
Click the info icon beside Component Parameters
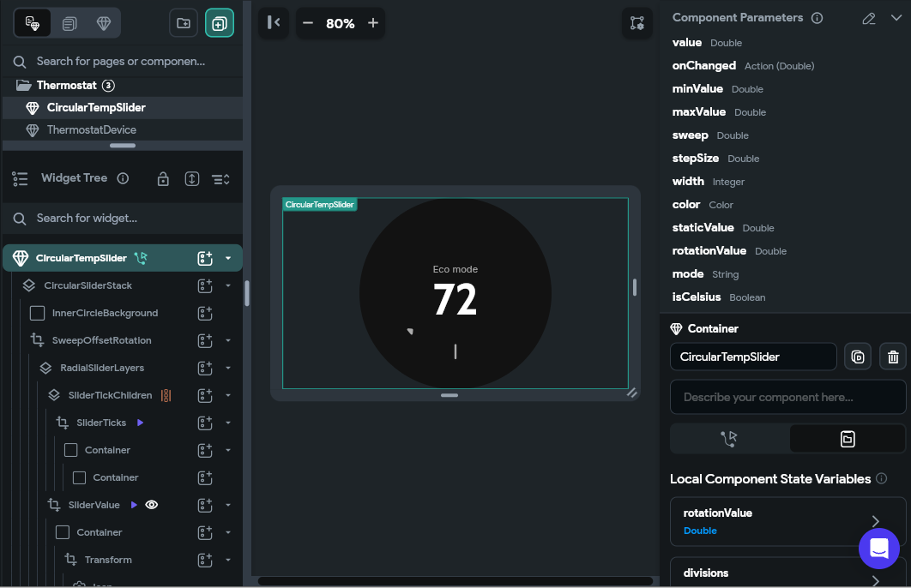click(x=817, y=18)
